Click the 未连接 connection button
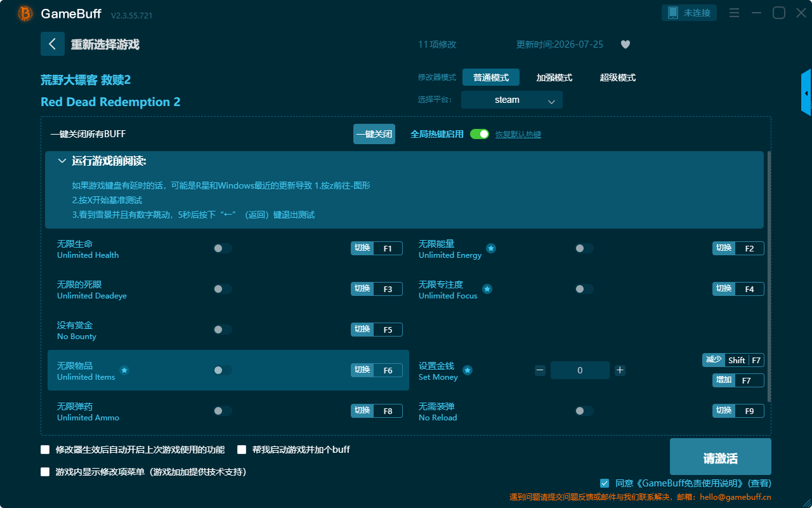This screenshot has height=508, width=812. coord(690,13)
